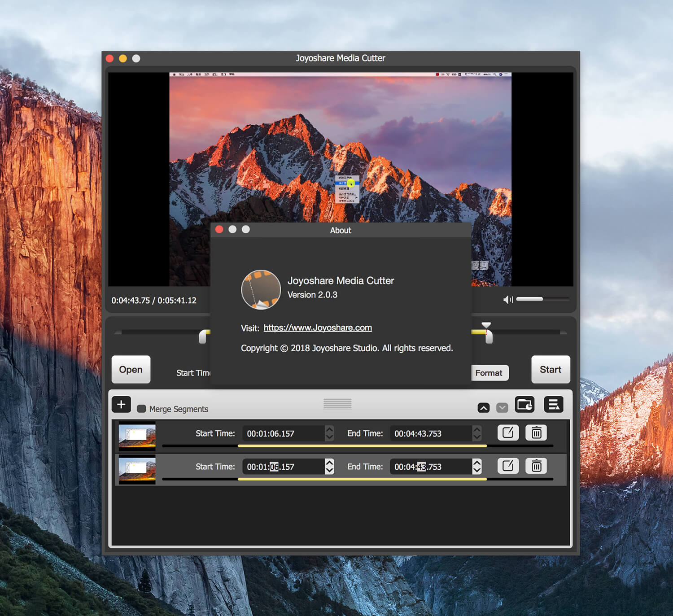This screenshot has height=616, width=673.
Task: Select the first segment thumbnail
Action: (x=137, y=436)
